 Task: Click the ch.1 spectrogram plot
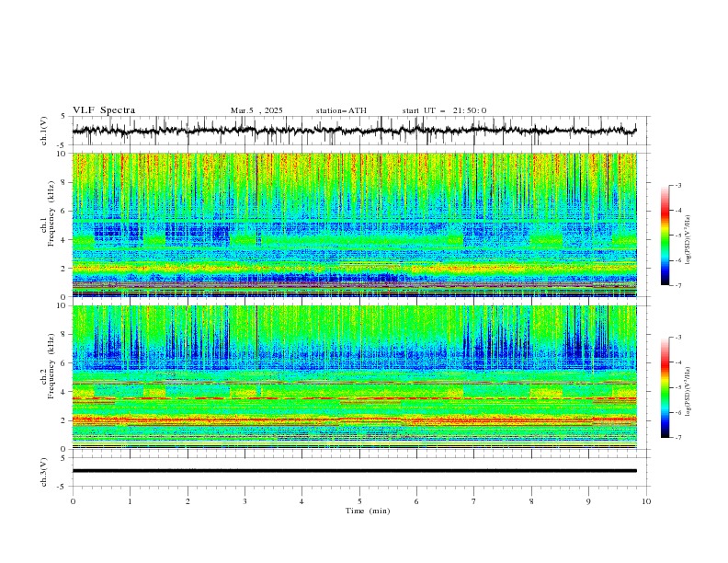355,224
